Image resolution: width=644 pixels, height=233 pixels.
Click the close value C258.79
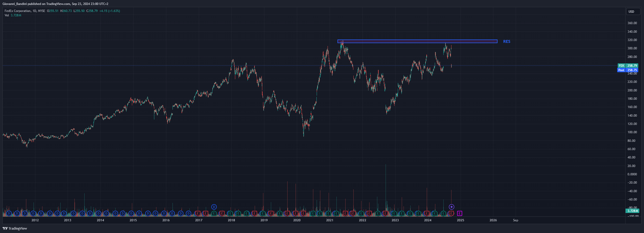pyautogui.click(x=92, y=11)
